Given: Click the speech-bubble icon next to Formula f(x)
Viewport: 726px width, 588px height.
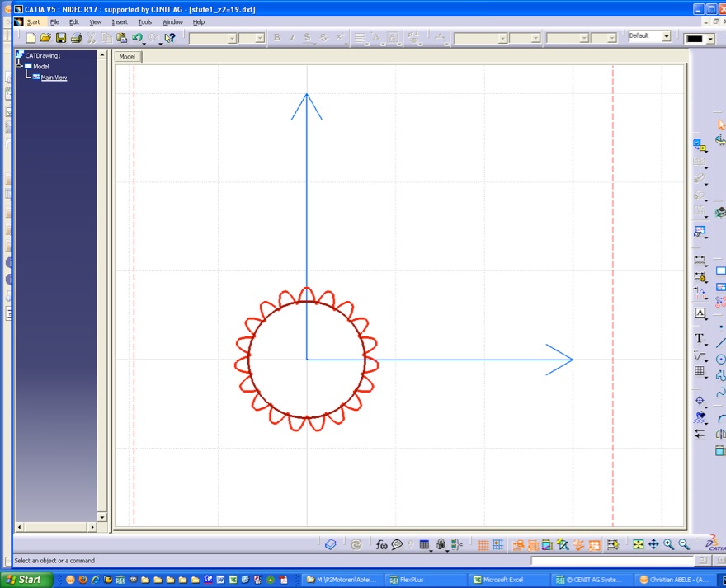Looking at the screenshot, I should [x=397, y=545].
